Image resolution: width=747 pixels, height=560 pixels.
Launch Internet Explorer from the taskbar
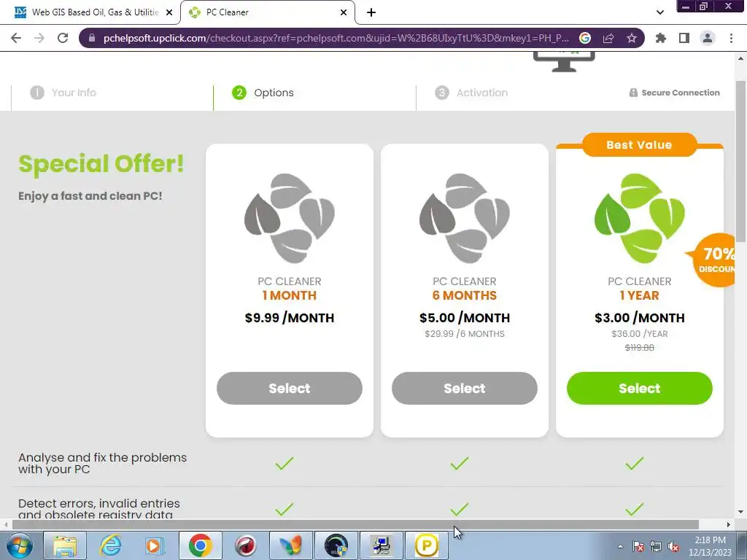click(110, 545)
